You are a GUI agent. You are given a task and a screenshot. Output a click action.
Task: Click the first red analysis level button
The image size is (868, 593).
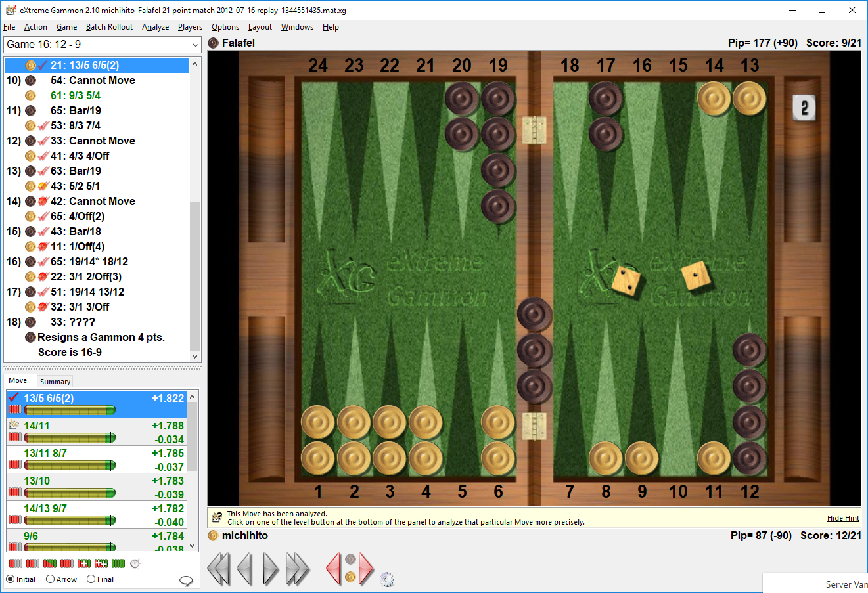coord(16,563)
